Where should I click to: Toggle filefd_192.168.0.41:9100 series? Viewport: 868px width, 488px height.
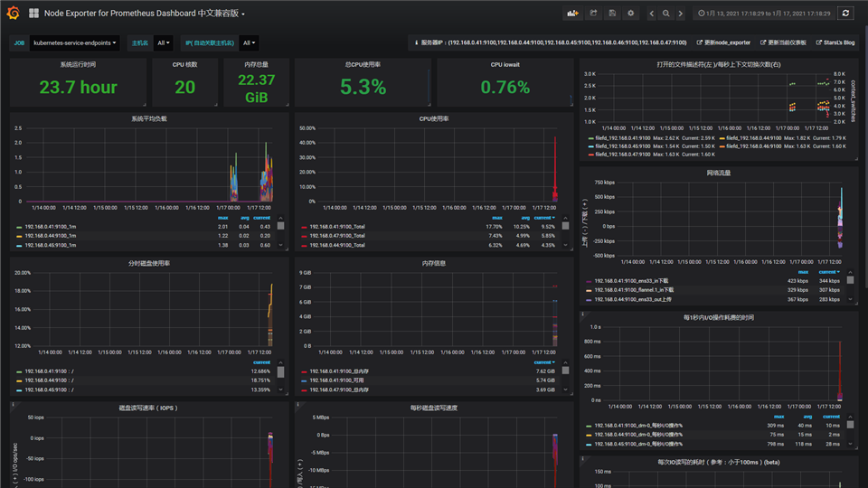point(623,138)
